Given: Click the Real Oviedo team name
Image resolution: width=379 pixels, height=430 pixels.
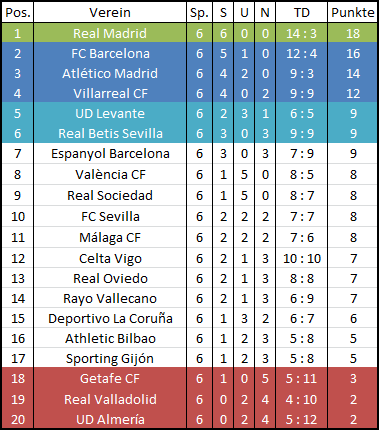Looking at the screenshot, I should tap(110, 279).
